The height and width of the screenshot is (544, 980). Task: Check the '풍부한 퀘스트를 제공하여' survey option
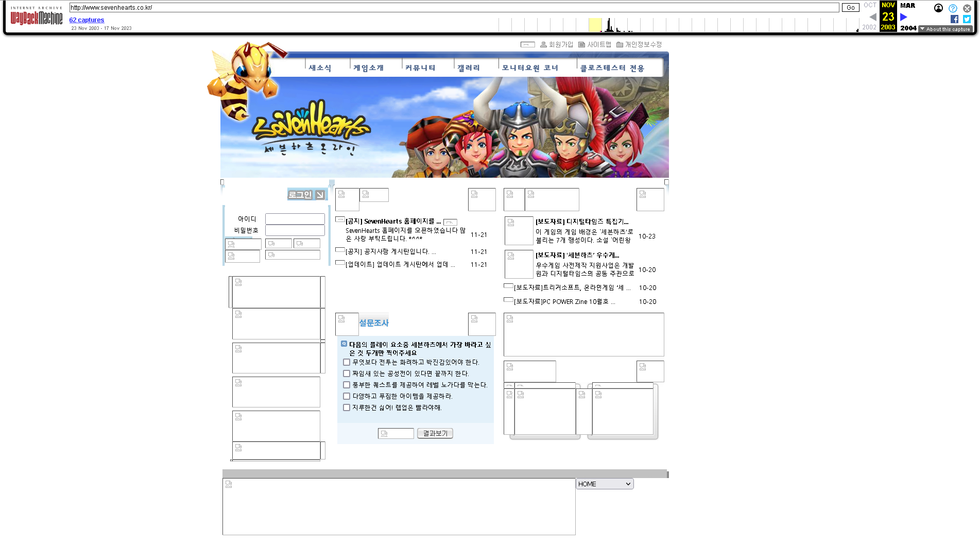pyautogui.click(x=347, y=385)
